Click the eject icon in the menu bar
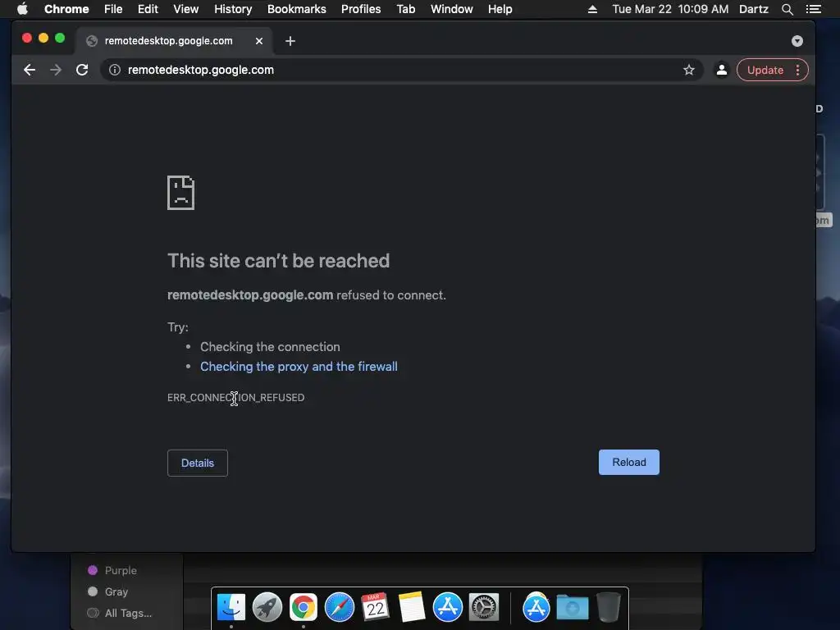 pyautogui.click(x=592, y=9)
